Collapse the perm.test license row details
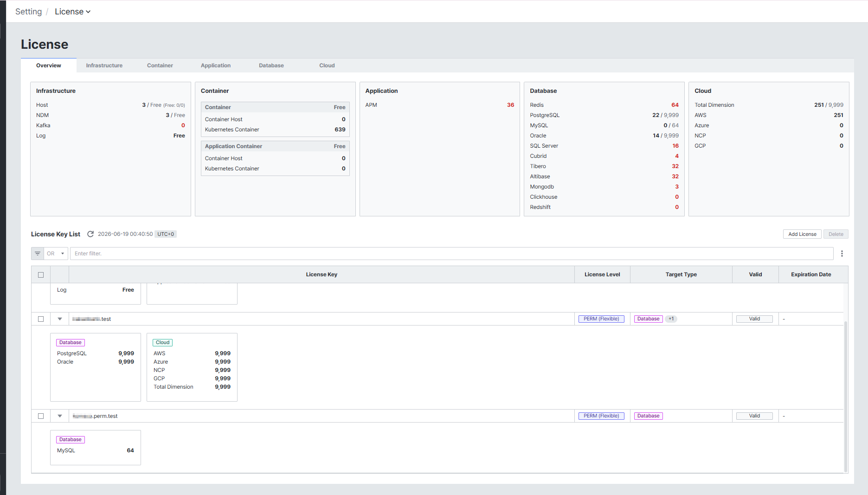 (x=60, y=416)
